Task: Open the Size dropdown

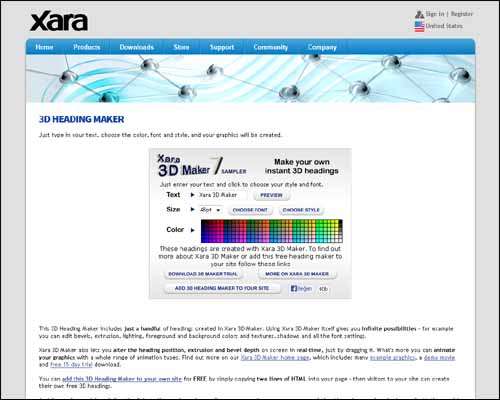Action: click(x=210, y=210)
